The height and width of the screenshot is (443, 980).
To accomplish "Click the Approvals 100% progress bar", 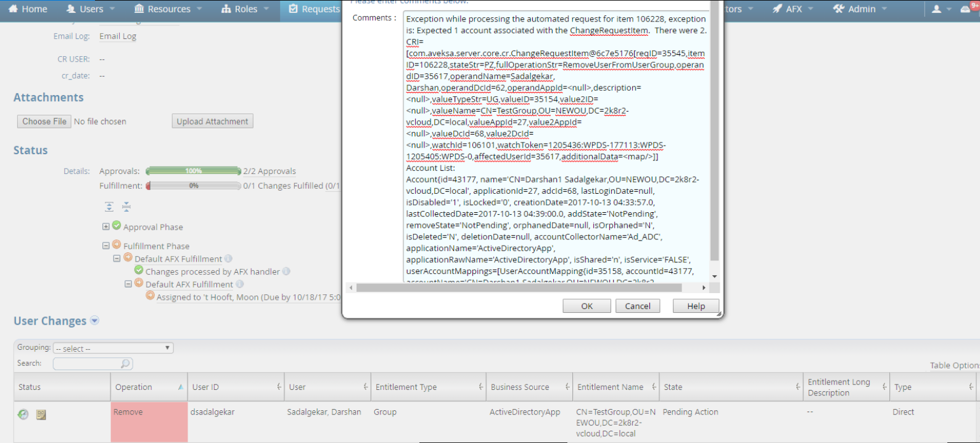I will click(194, 171).
